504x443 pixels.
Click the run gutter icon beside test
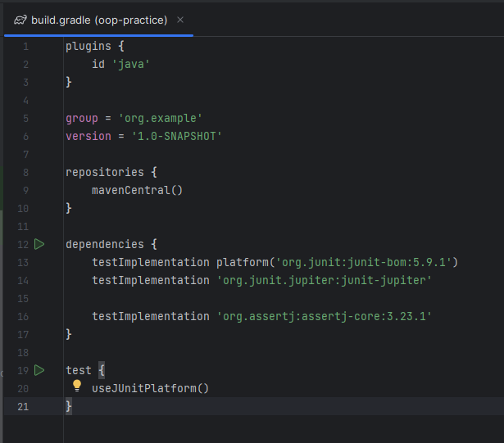click(39, 370)
